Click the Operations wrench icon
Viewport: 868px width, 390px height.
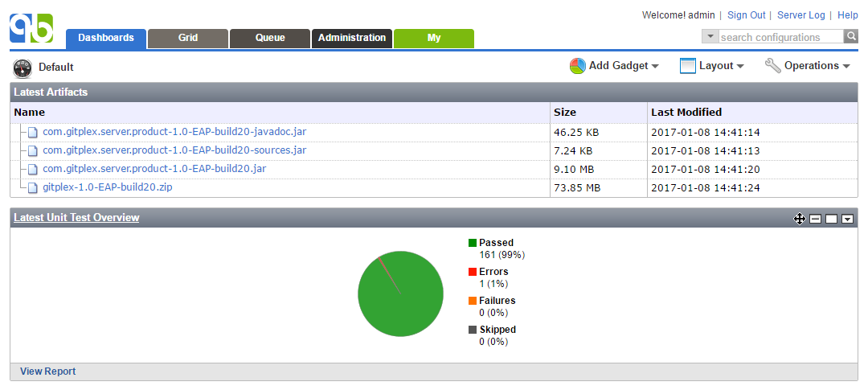coord(773,65)
